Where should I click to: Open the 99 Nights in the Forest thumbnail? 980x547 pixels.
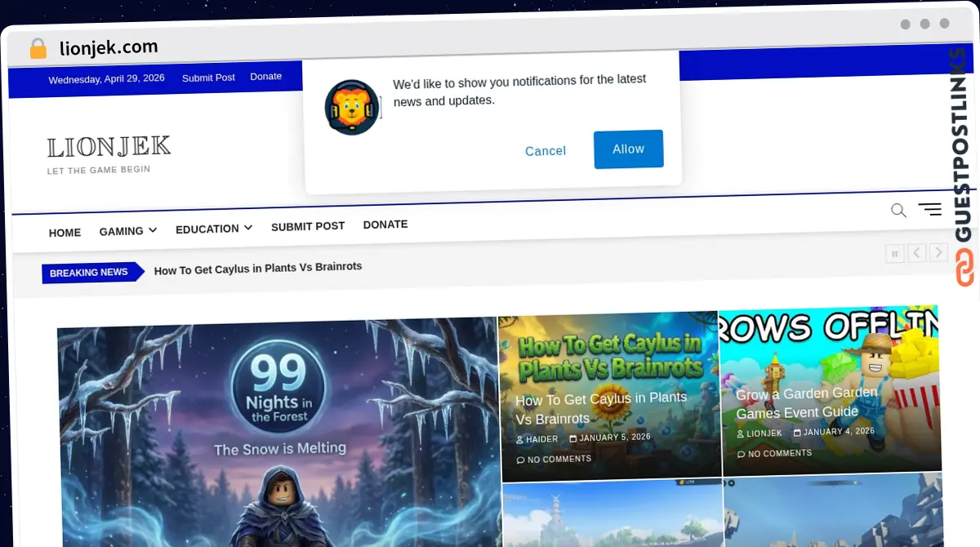(278, 432)
